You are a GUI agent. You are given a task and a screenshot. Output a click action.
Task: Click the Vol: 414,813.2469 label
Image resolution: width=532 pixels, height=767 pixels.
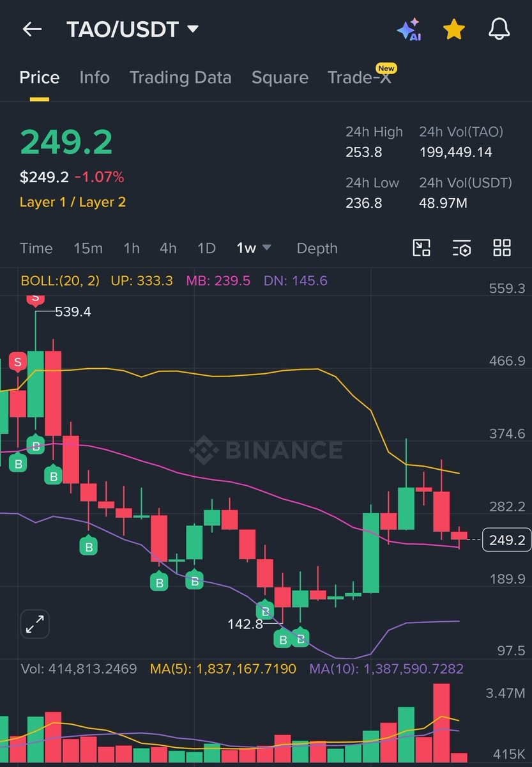[x=79, y=669]
